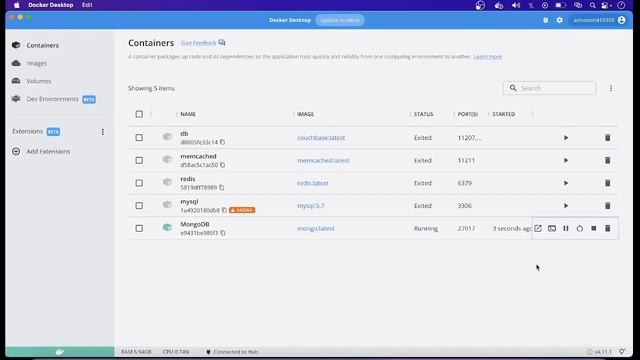
Task: Open MongoDB in browser
Action: tap(538, 229)
